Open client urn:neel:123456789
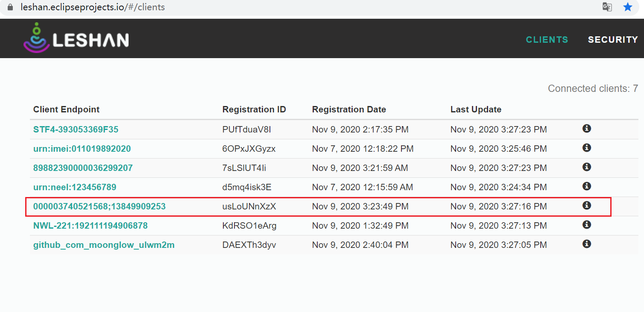Image resolution: width=644 pixels, height=312 pixels. coord(74,187)
